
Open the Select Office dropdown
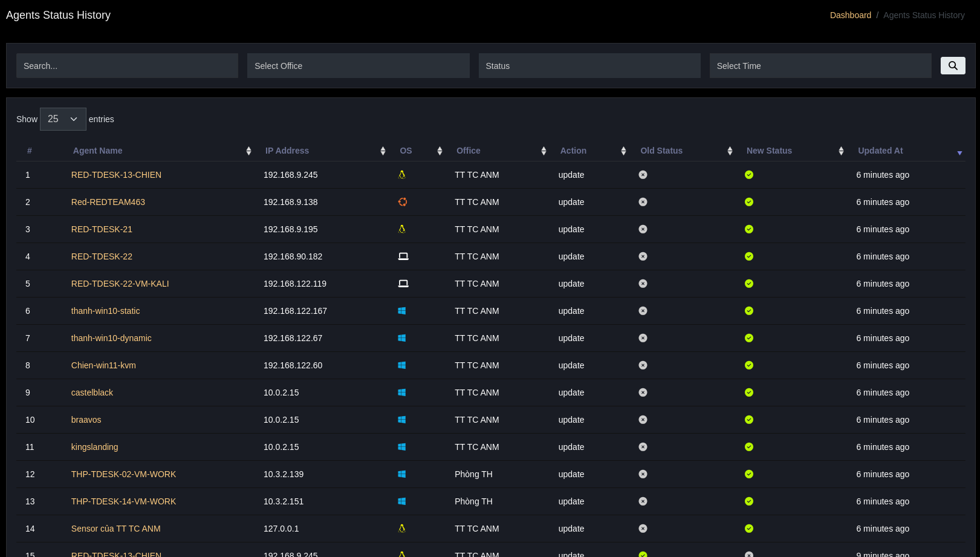pyautogui.click(x=358, y=66)
